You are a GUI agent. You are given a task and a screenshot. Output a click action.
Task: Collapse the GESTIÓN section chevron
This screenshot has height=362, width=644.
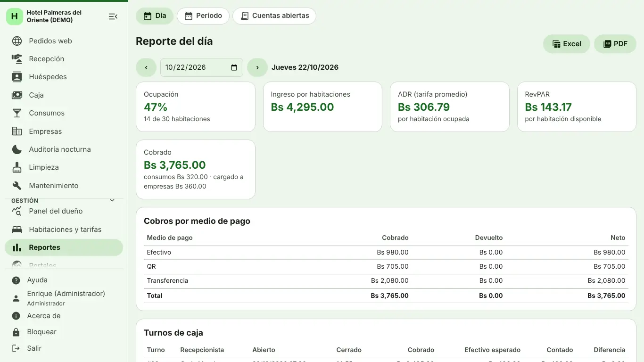[112, 200]
